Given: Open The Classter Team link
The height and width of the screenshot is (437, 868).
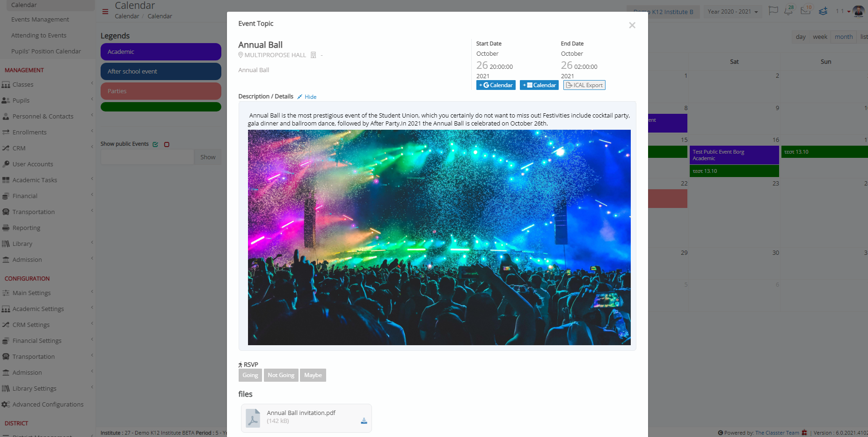Looking at the screenshot, I should [x=777, y=433].
